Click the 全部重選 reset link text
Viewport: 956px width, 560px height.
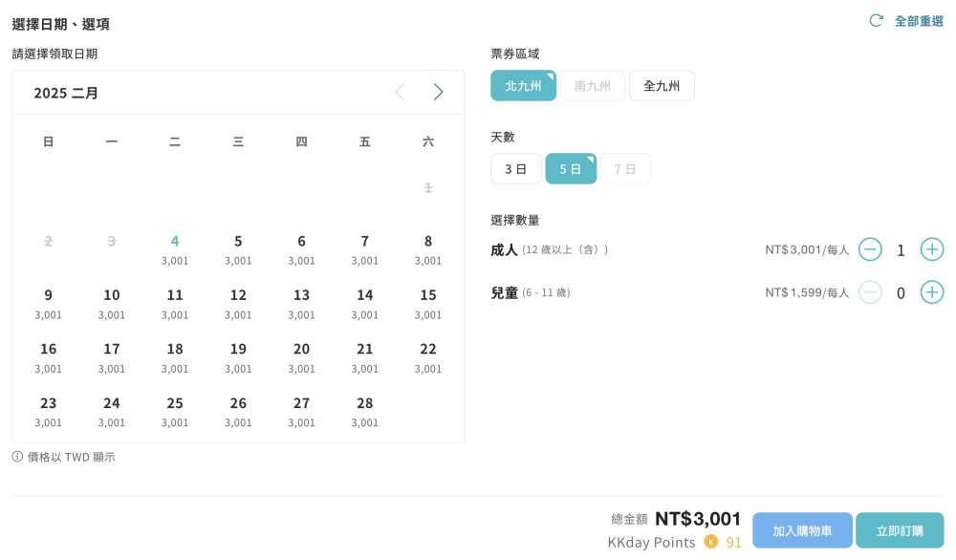[x=919, y=21]
